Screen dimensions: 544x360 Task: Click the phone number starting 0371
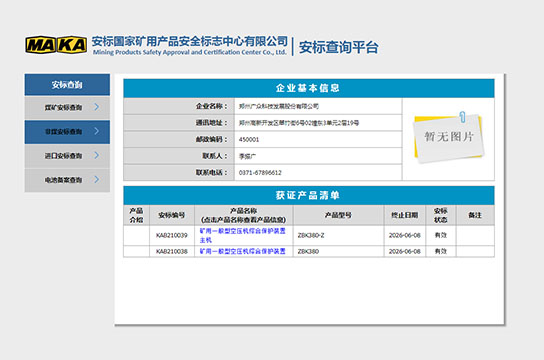click(260, 173)
